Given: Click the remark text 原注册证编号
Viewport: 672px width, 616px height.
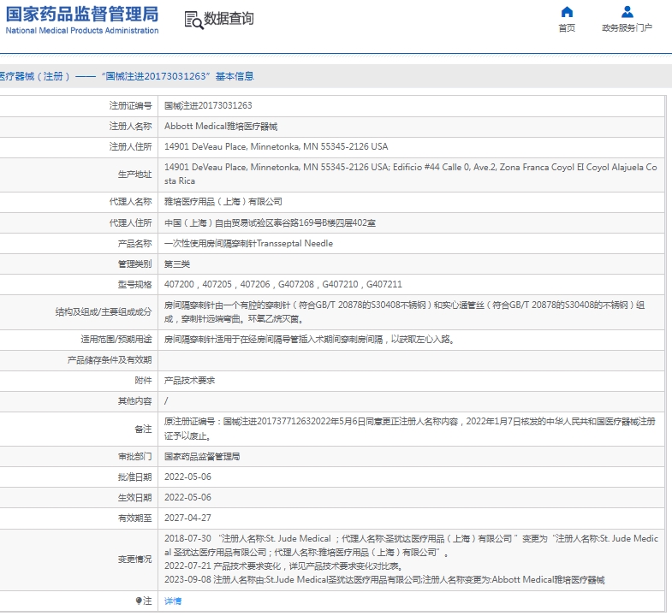Looking at the screenshot, I should pyautogui.click(x=410, y=429).
